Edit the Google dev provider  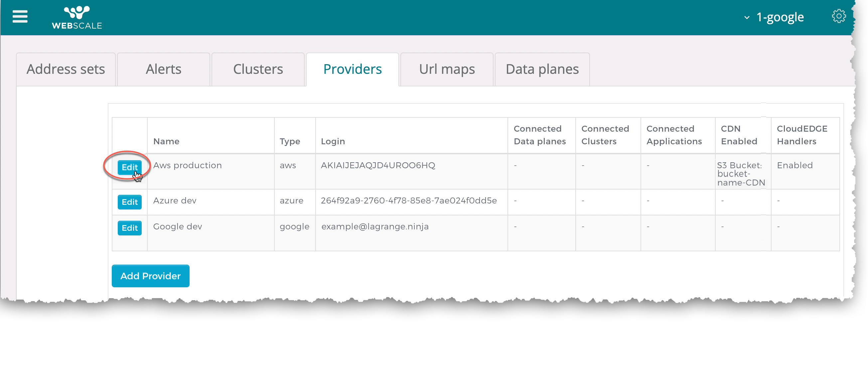(129, 228)
